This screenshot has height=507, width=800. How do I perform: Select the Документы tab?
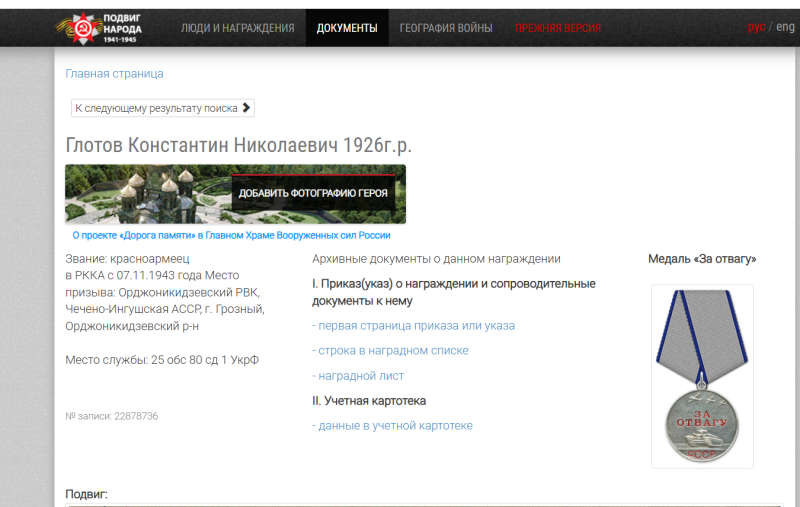point(347,28)
